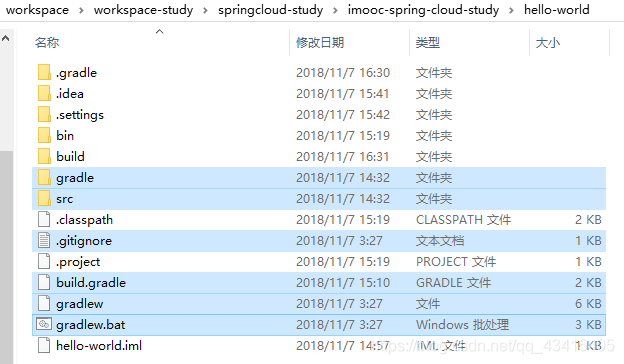
Task: Select file name .settings
Action: pyautogui.click(x=80, y=115)
